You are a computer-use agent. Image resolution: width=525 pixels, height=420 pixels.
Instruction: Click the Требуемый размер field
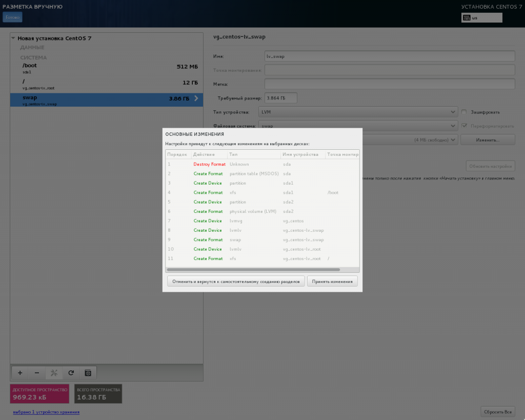pos(280,98)
